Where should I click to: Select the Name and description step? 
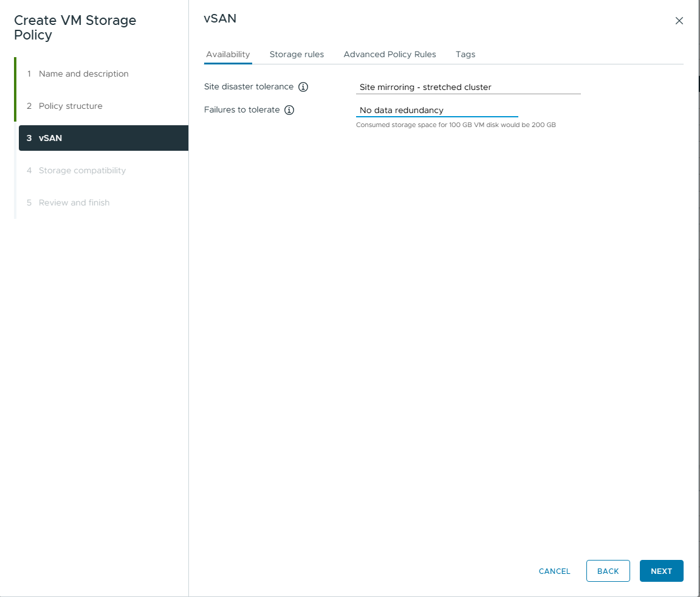click(x=83, y=74)
